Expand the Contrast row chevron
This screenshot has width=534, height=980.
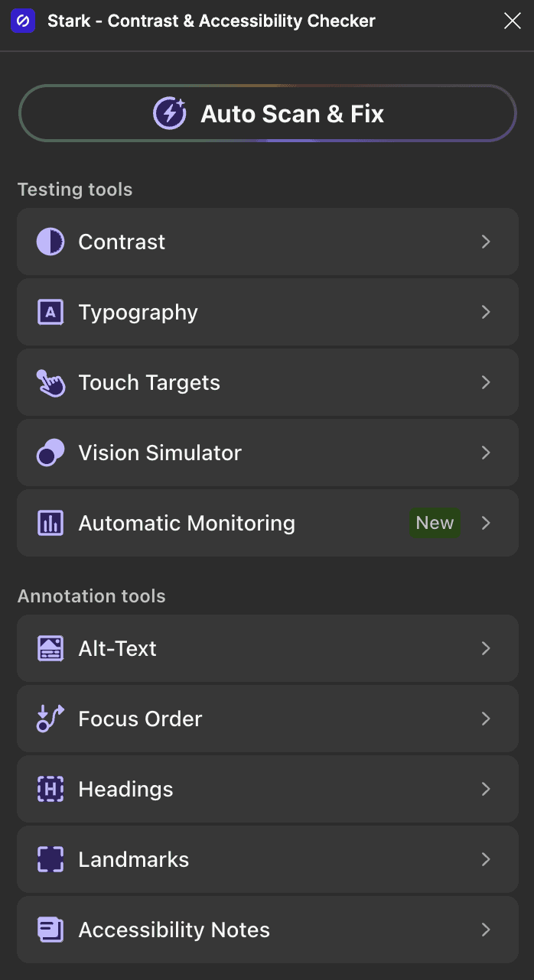tap(486, 242)
